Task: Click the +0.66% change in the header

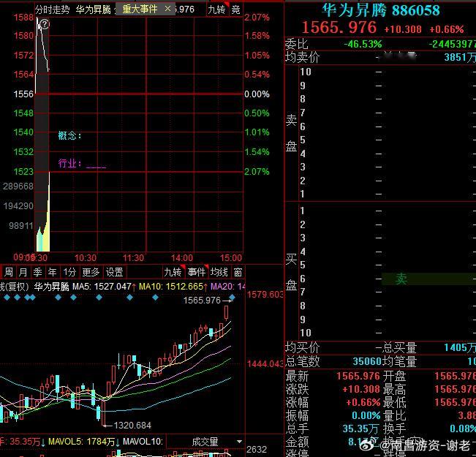Action: point(447,29)
